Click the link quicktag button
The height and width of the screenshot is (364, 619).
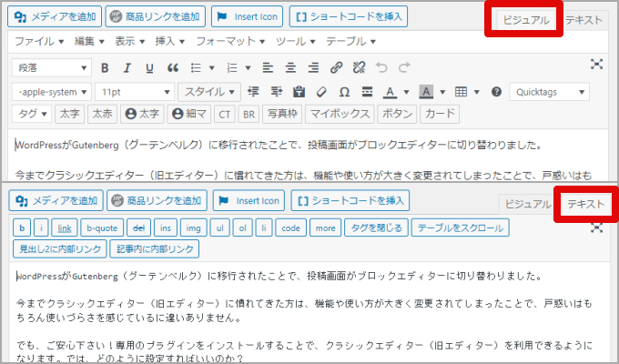(65, 227)
